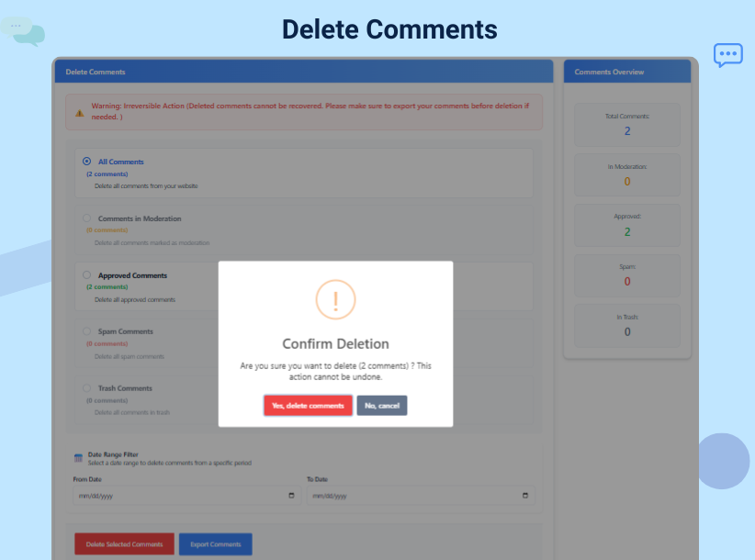Viewport: 755px width, 560px height.
Task: Click the 'Are you sure' confirmation message
Action: click(335, 372)
